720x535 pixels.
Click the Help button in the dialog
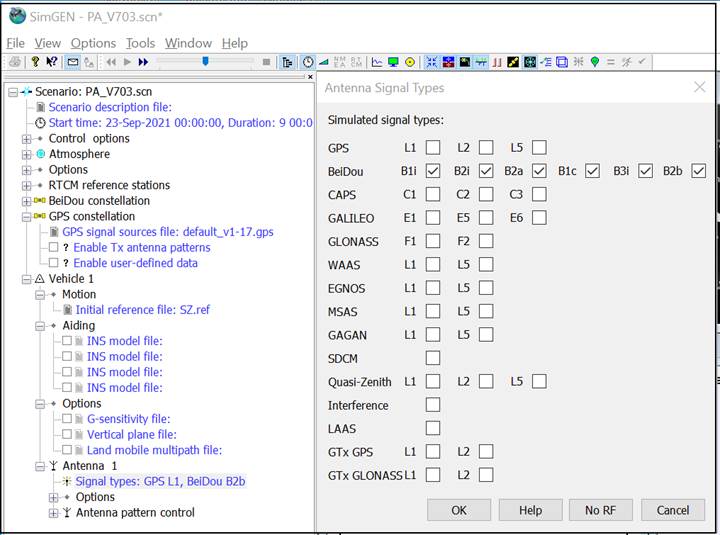[x=530, y=510]
